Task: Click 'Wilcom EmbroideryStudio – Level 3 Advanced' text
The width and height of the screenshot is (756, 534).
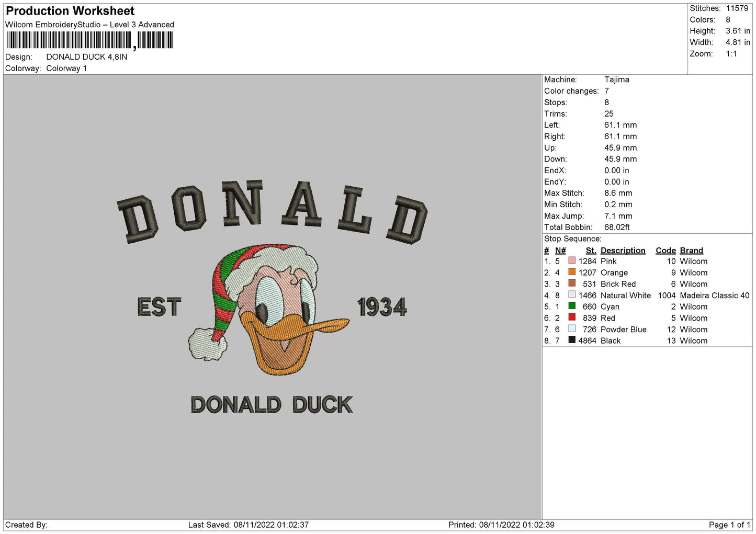Action: click(89, 25)
